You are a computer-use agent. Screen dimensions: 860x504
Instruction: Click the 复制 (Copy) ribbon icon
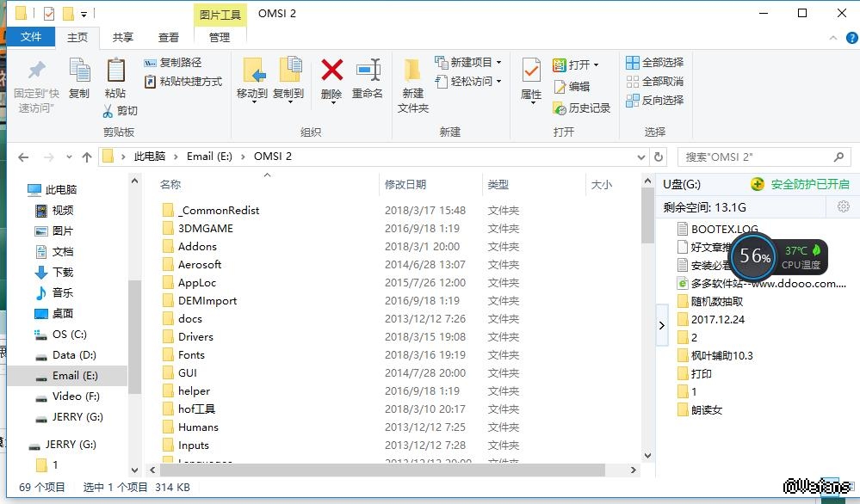tap(79, 71)
